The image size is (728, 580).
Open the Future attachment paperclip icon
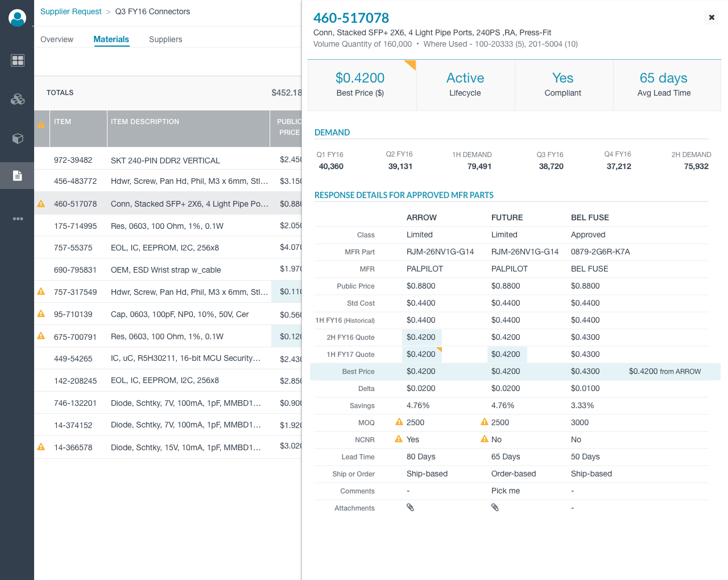pos(495,507)
